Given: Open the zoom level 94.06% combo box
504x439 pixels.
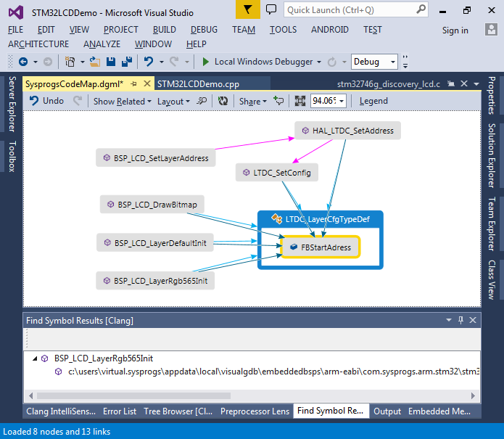Looking at the screenshot, I should click(x=329, y=101).
